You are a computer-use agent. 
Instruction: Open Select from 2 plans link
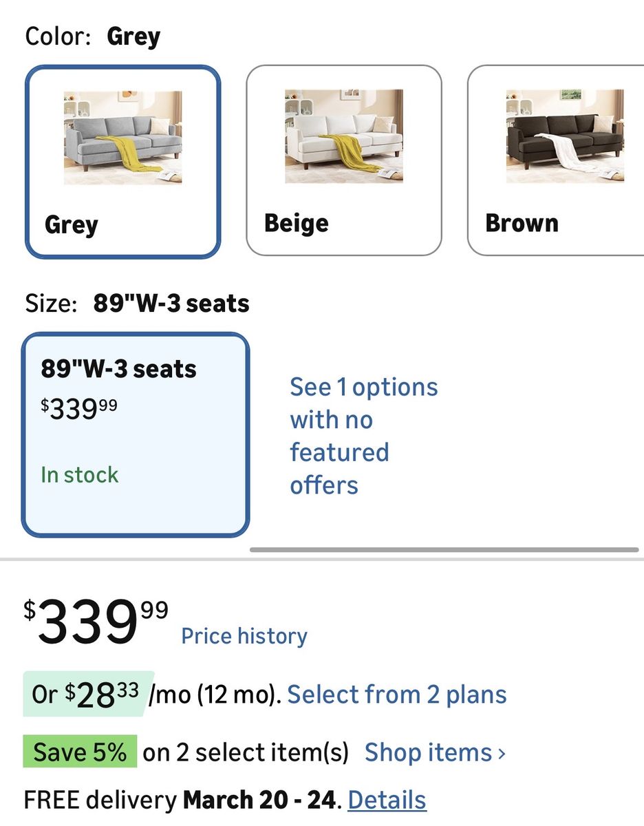coord(397,695)
